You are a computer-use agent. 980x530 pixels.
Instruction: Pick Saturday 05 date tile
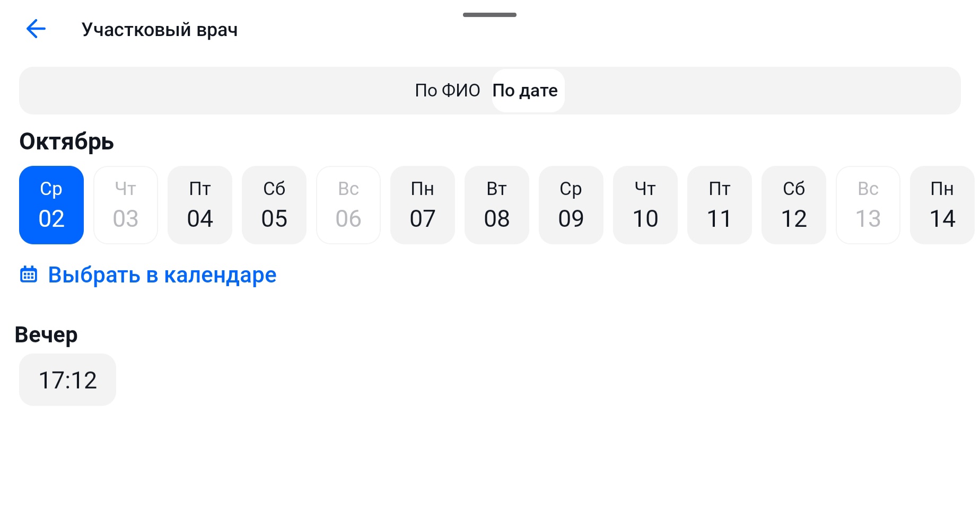click(x=274, y=205)
